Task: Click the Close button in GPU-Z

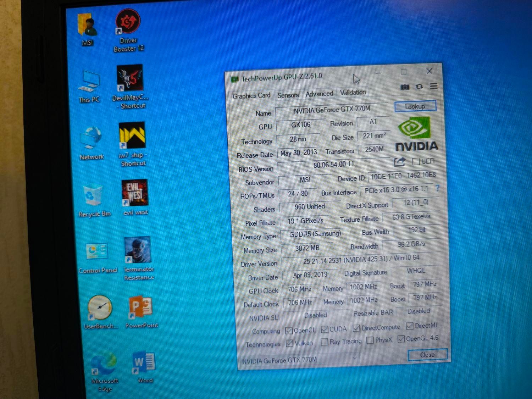Action: click(x=427, y=355)
